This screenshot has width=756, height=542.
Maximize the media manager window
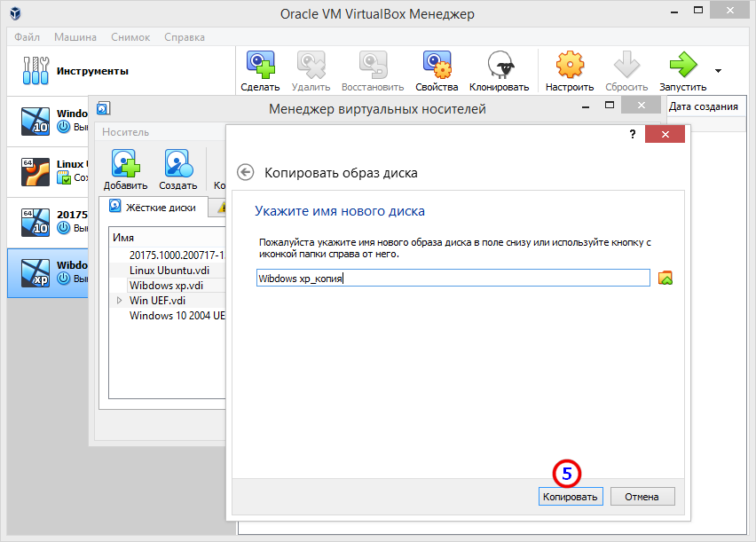point(610,106)
